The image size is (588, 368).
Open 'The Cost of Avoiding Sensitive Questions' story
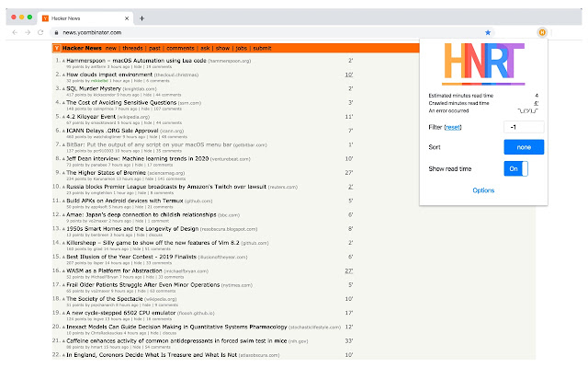point(121,102)
